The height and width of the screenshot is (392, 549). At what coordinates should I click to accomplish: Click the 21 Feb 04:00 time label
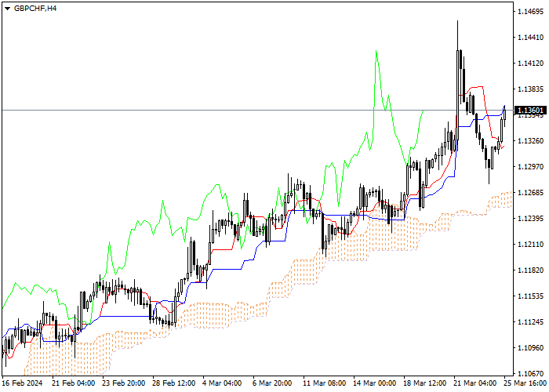73,383
